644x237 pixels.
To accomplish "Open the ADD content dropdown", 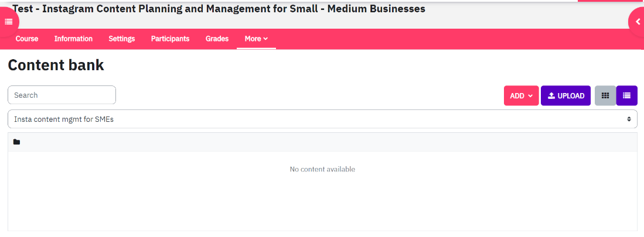I will point(521,95).
